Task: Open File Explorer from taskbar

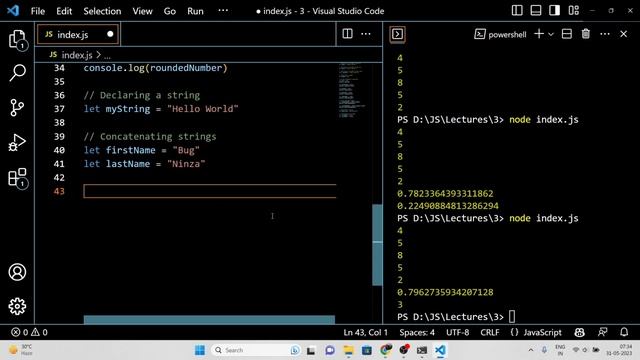Action: (x=348, y=350)
